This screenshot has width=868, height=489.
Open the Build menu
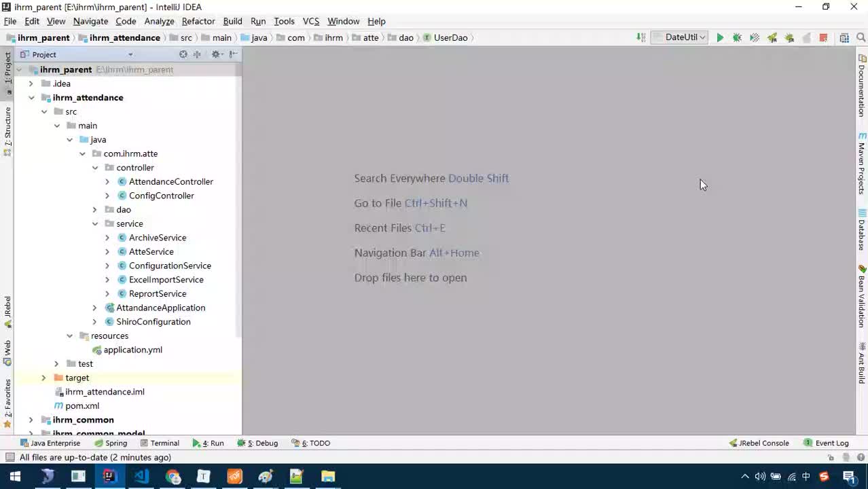(232, 21)
